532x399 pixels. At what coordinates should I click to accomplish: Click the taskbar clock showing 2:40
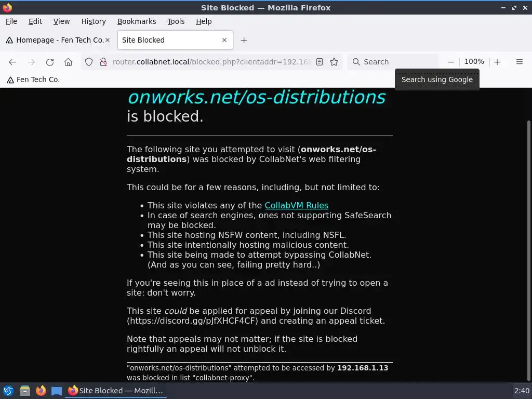point(522,391)
